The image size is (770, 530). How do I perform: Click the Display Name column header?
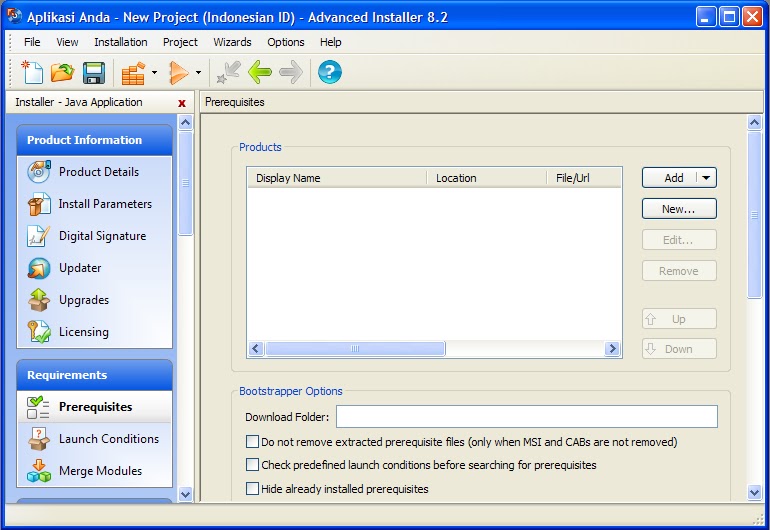[x=337, y=178]
